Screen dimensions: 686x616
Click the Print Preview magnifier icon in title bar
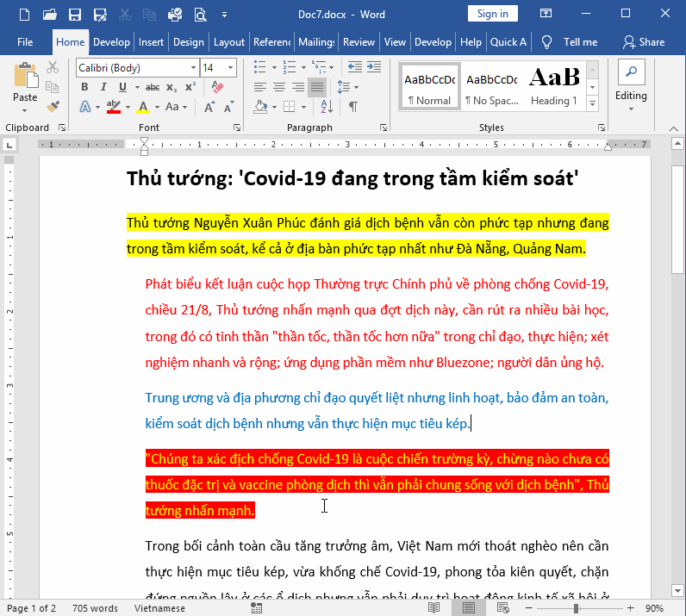(201, 15)
